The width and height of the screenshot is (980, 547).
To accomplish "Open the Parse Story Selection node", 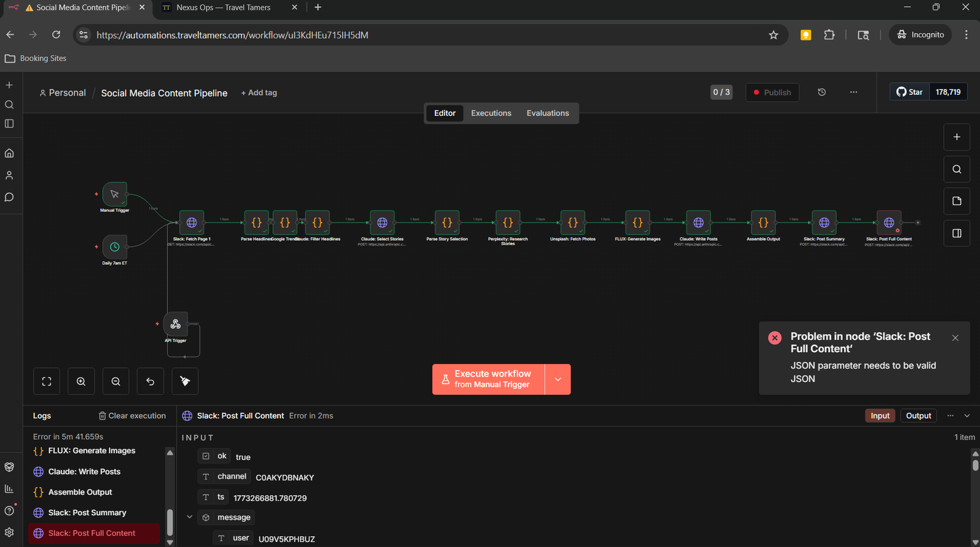I will pyautogui.click(x=447, y=223).
